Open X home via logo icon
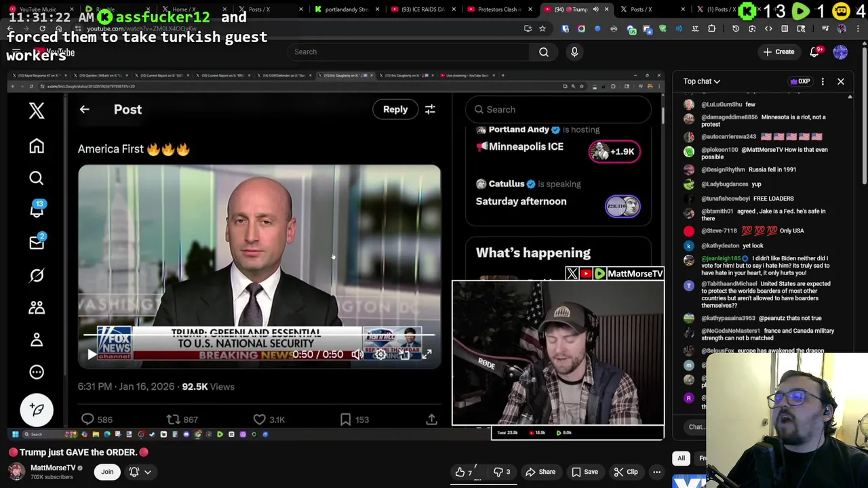The height and width of the screenshot is (488, 868). click(37, 111)
